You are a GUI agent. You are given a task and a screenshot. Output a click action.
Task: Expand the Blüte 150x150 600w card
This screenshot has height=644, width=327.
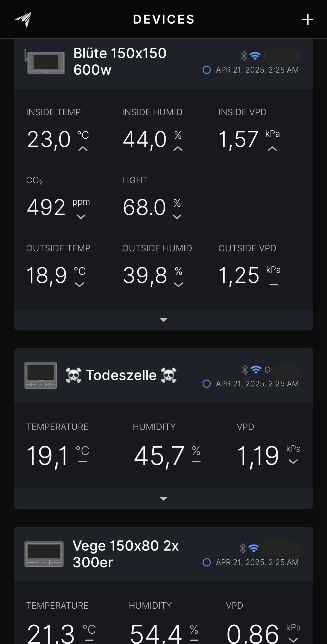[163, 320]
